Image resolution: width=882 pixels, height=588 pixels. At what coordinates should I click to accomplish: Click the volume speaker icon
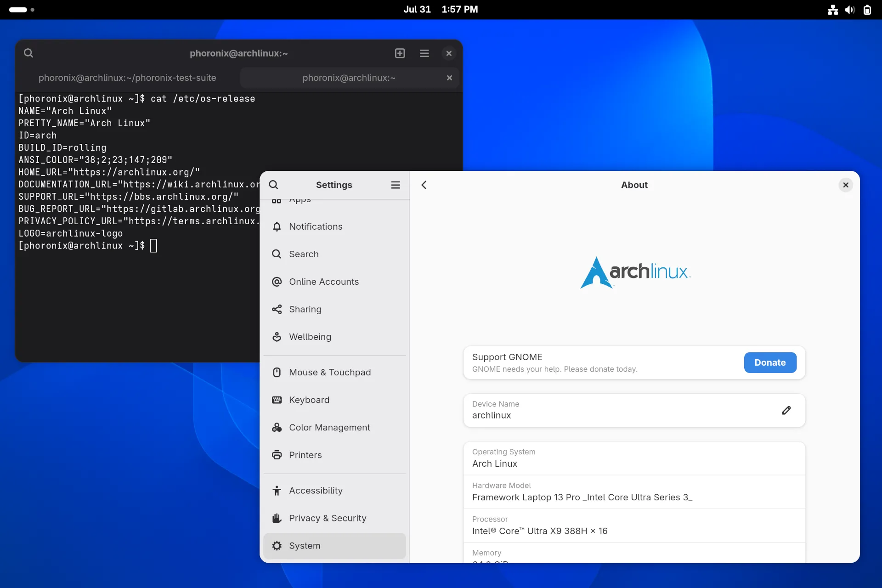[x=850, y=10]
